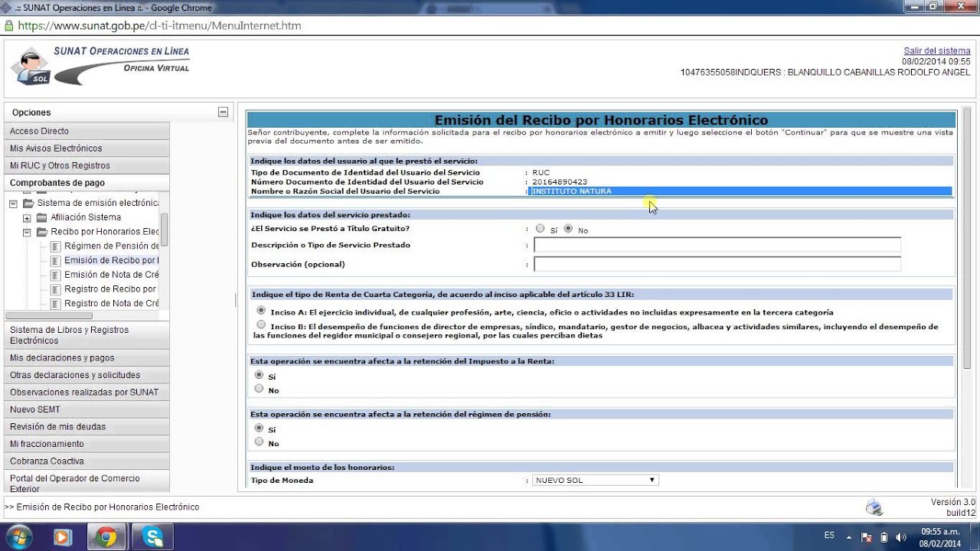Image resolution: width=980 pixels, height=551 pixels.
Task: Click the Sistema de emisión electrónica folder icon
Action: 28,204
